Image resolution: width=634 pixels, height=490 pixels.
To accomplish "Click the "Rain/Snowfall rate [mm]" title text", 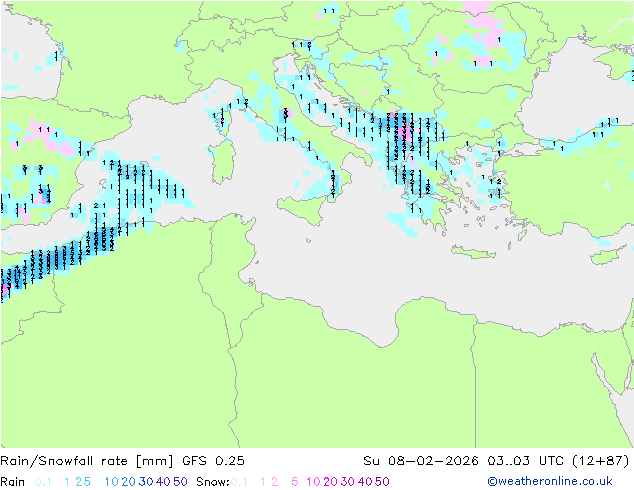I will coord(87,461).
